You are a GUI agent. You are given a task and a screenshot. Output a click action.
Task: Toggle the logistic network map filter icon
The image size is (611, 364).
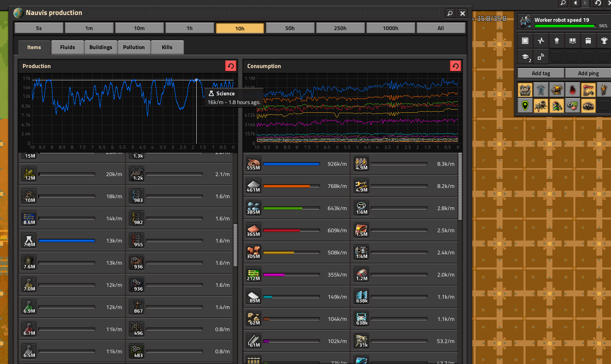525,90
